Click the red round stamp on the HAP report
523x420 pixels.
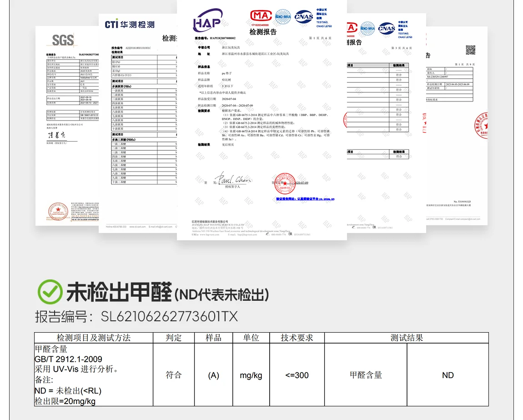tap(285, 183)
